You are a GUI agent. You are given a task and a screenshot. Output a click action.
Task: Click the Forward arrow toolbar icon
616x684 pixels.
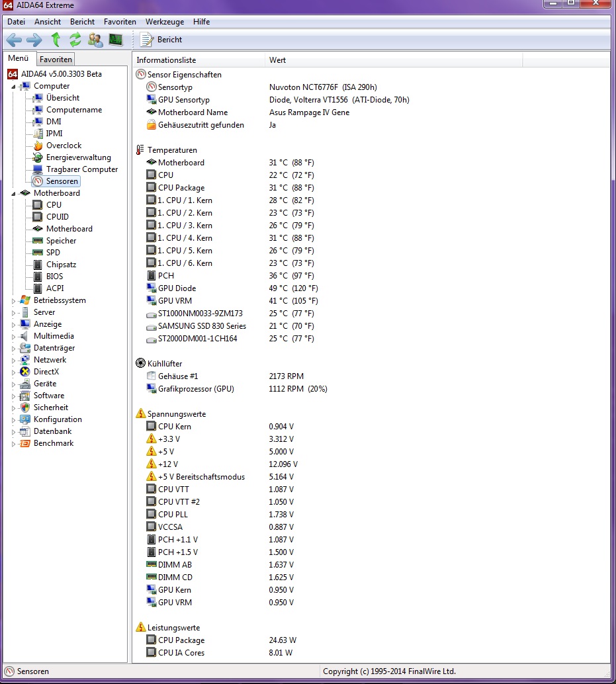point(34,40)
